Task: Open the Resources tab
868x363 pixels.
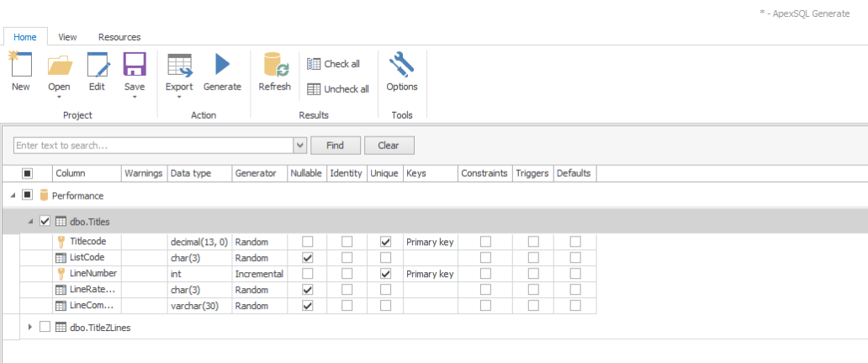Action: (x=119, y=37)
